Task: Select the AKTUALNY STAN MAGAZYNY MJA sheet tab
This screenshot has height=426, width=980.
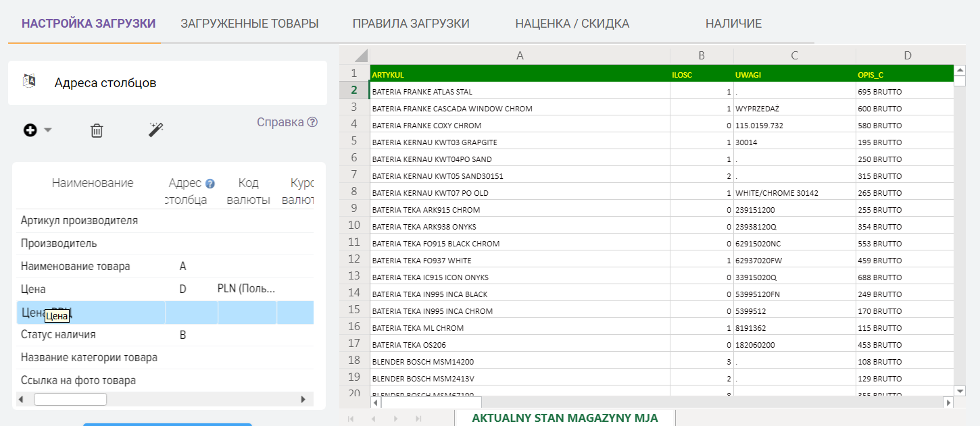Action: point(565,418)
